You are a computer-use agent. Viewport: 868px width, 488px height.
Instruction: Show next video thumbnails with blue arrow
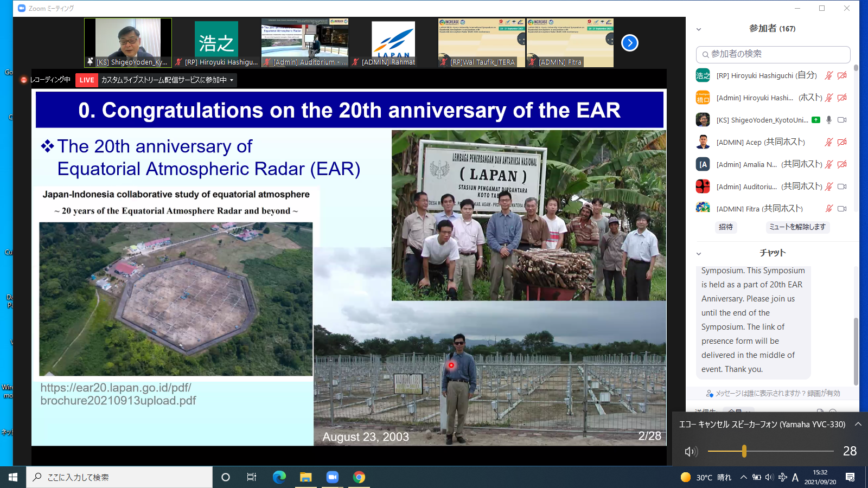pyautogui.click(x=629, y=43)
